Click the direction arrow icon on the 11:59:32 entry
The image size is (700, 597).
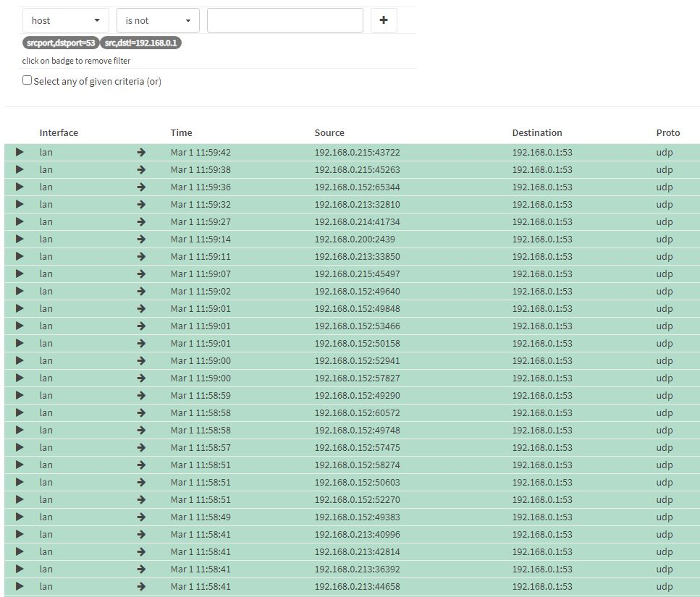[x=141, y=204]
